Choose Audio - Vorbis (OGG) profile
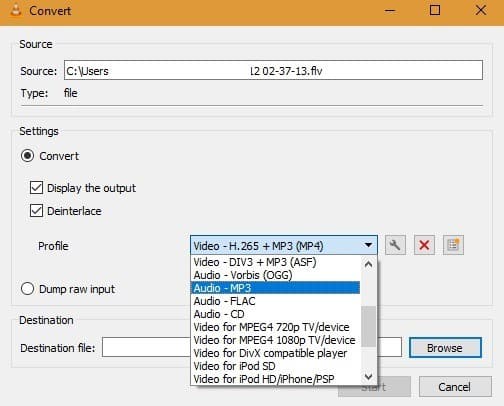This screenshot has height=406, width=504. click(275, 275)
